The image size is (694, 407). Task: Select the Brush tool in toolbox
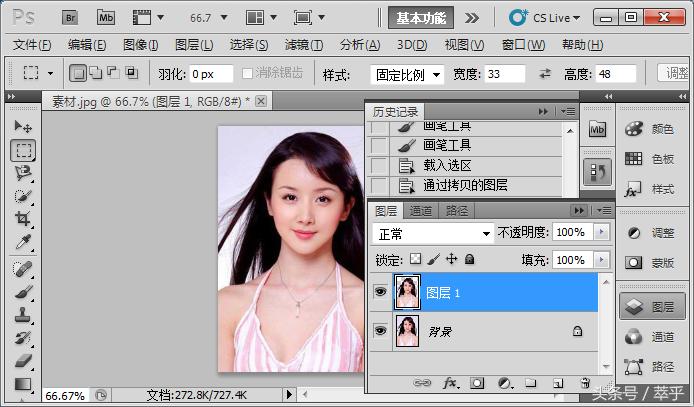[x=23, y=292]
